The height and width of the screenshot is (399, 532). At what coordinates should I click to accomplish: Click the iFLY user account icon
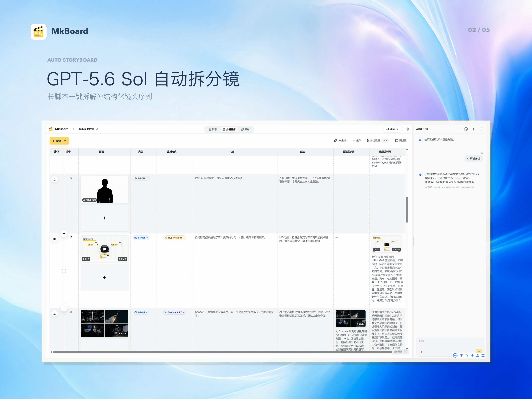click(x=478, y=355)
